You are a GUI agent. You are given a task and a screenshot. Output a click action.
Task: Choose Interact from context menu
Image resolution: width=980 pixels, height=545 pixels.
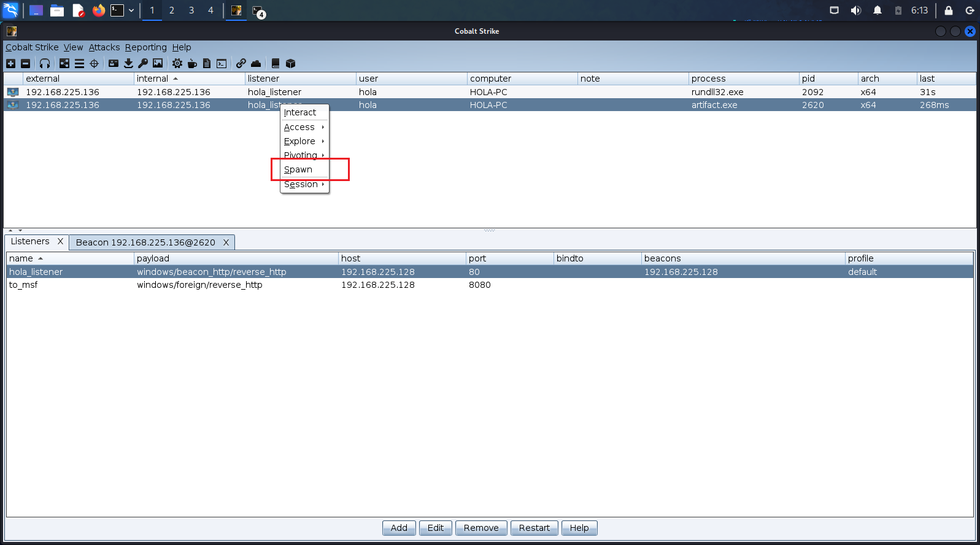[304, 112]
